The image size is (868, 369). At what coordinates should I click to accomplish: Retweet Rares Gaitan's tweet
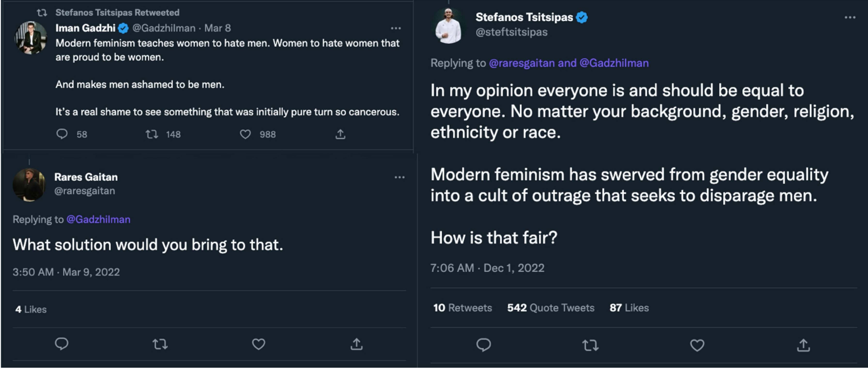click(x=160, y=344)
